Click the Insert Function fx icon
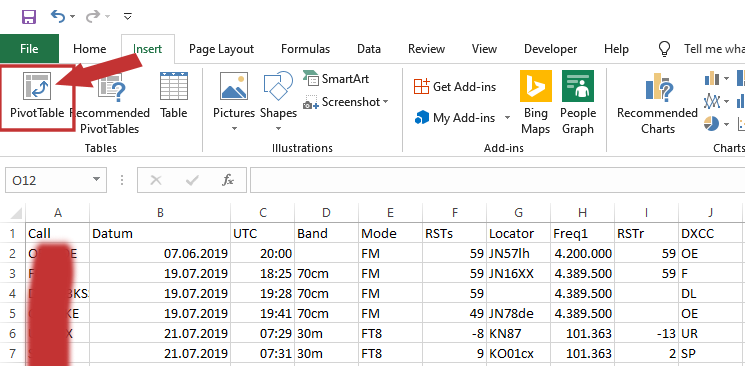Viewport: 745px width, 366px height. click(x=228, y=180)
